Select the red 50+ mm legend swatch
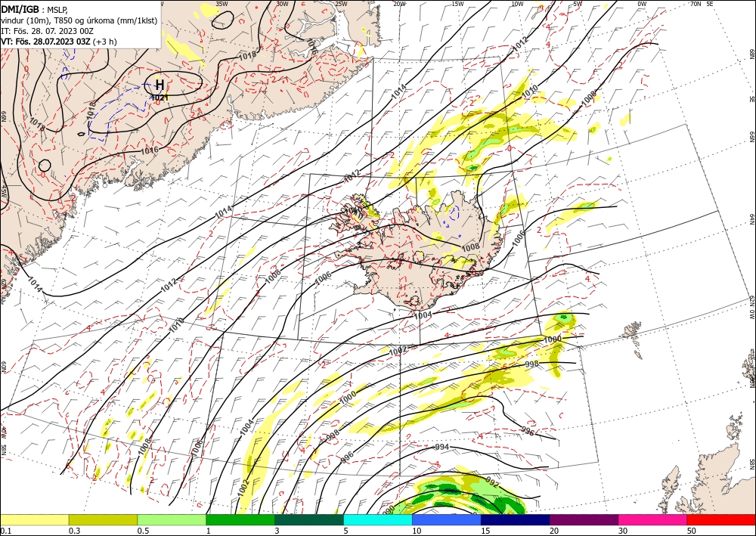The height and width of the screenshot is (536, 756). coord(721,519)
